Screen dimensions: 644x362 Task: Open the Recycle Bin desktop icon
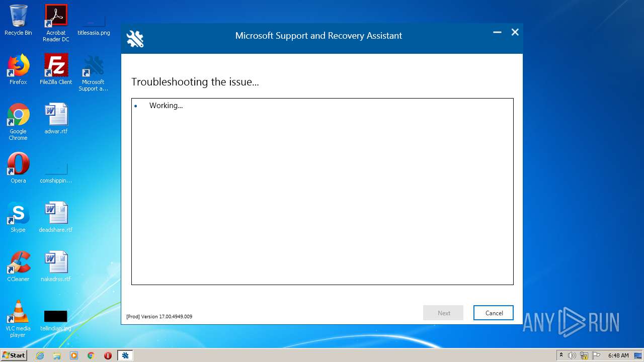pyautogui.click(x=18, y=20)
